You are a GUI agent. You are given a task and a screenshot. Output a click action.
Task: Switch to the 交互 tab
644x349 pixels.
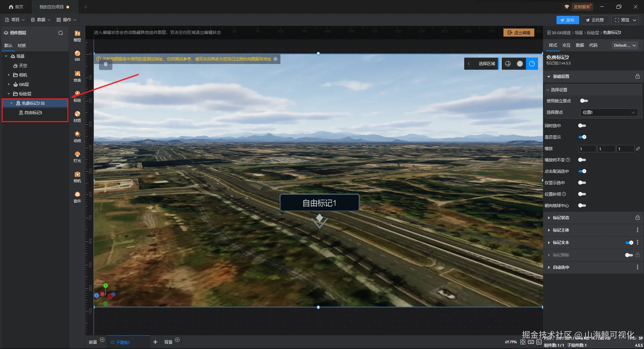click(x=567, y=45)
